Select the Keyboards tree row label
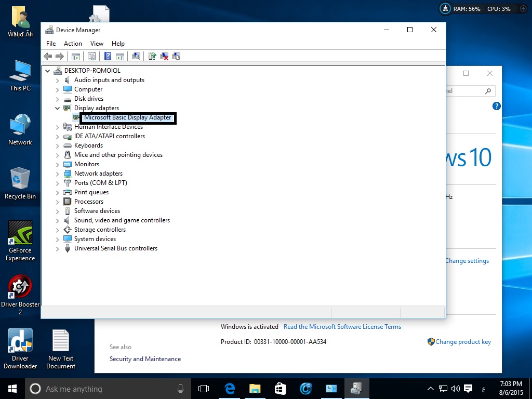Screen dimensions: 532x399 coord(88,145)
